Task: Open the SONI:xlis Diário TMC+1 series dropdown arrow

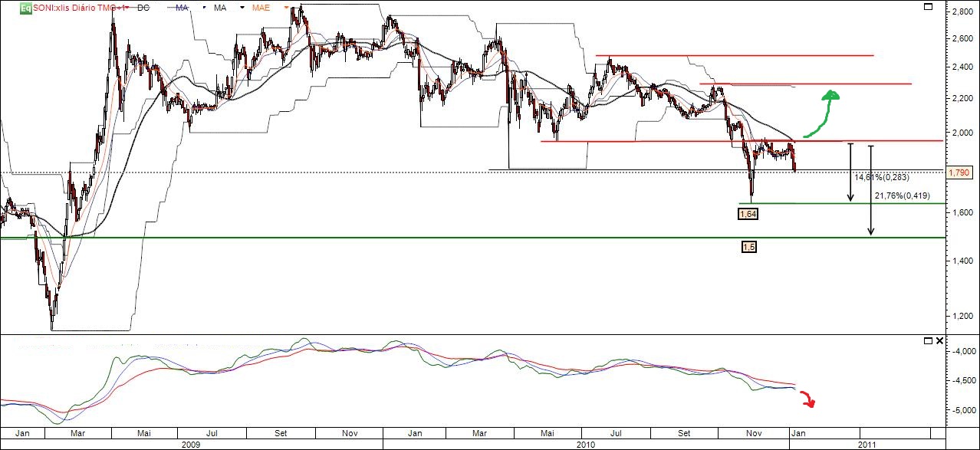Action: pyautogui.click(x=127, y=8)
